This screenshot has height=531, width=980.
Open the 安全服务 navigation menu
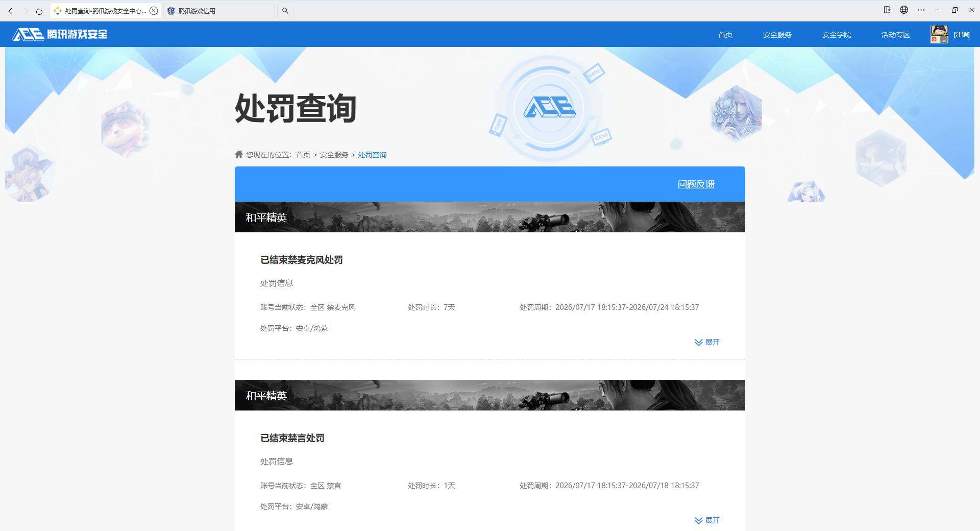[777, 35]
